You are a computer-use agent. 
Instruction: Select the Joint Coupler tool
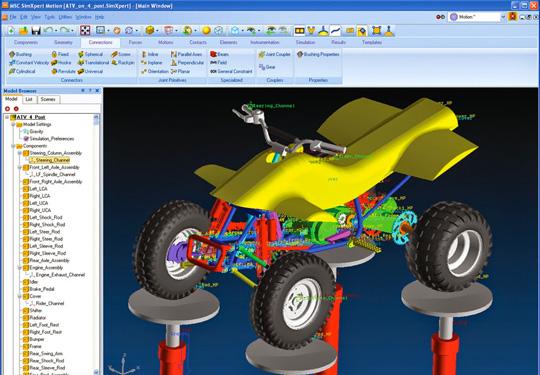274,54
